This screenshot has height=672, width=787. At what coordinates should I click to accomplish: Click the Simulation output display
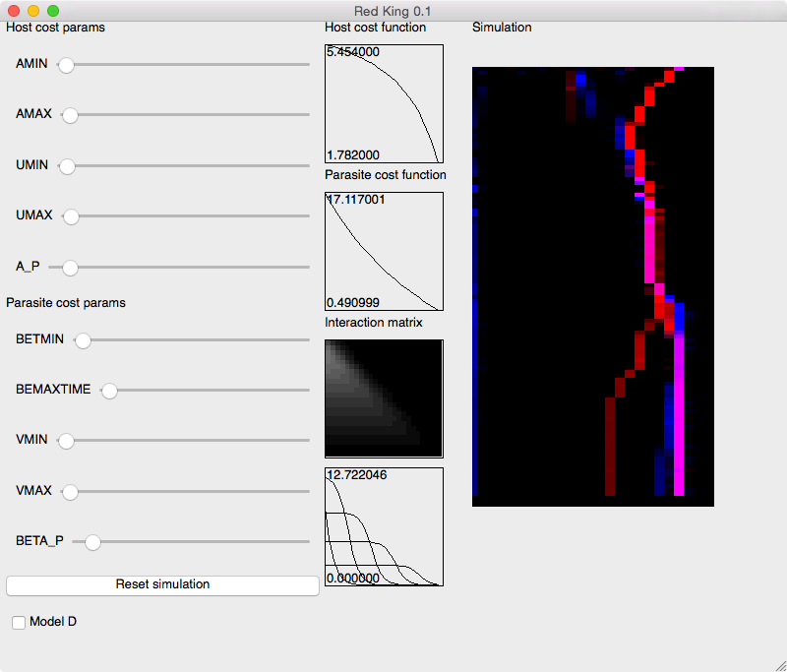(x=592, y=286)
